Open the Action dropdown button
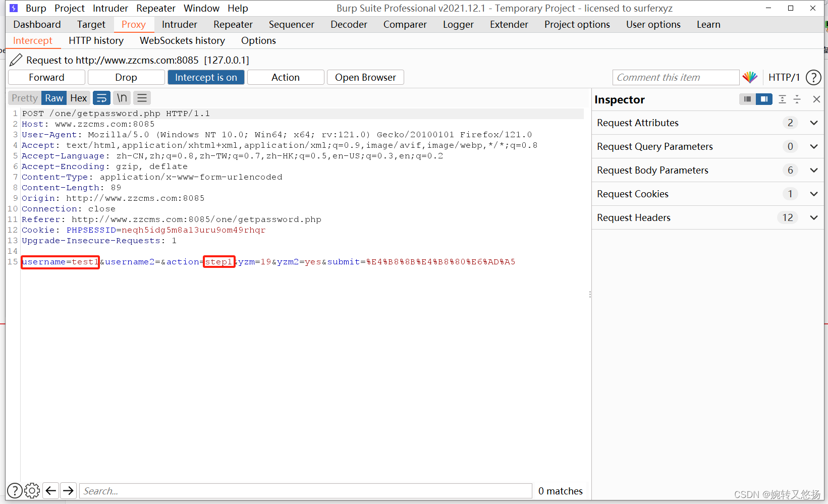 tap(286, 77)
